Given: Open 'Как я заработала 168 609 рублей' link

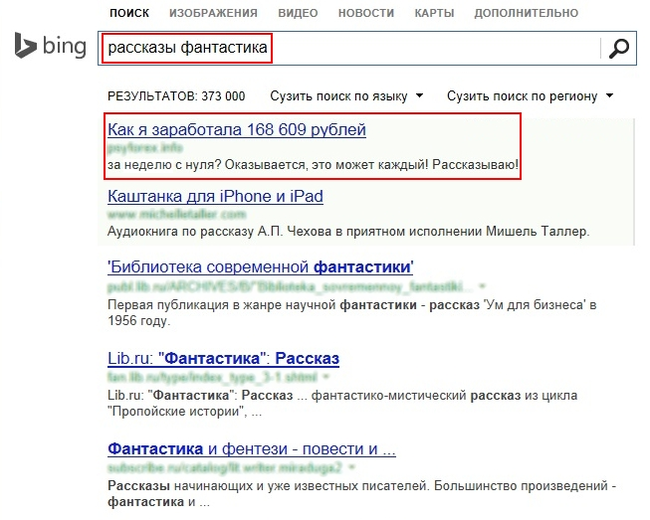Looking at the screenshot, I should click(236, 130).
